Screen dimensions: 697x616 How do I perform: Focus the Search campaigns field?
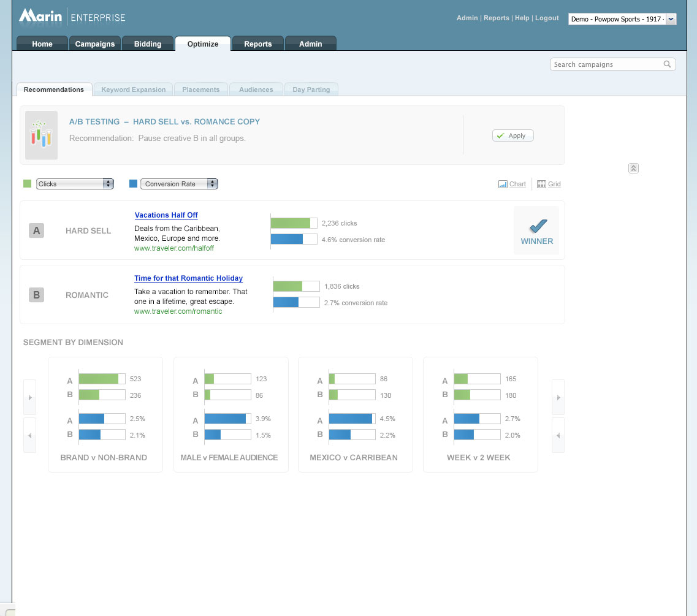tap(606, 64)
